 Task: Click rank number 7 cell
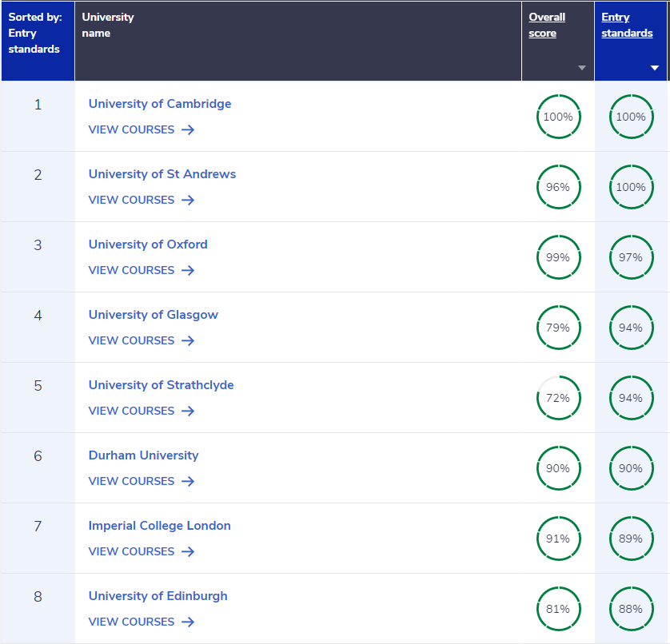click(x=38, y=538)
